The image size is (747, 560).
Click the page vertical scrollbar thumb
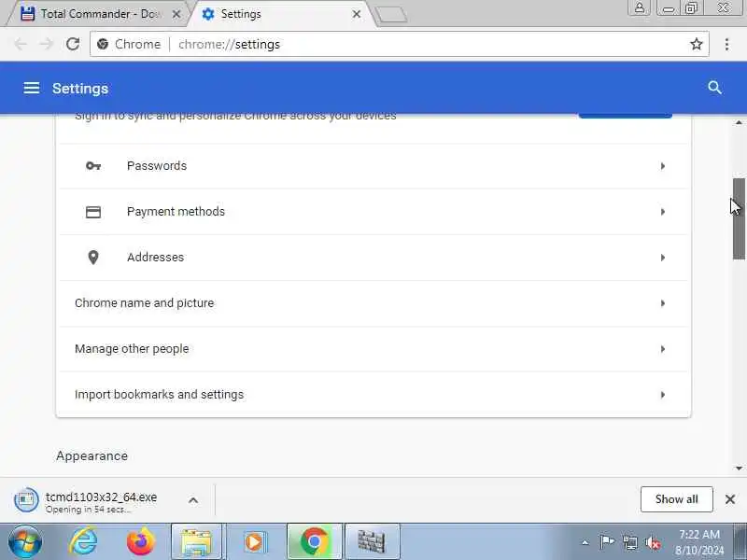739,219
